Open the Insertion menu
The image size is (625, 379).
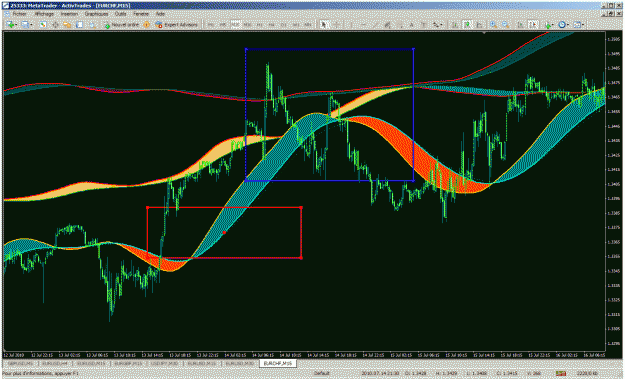tap(69, 14)
